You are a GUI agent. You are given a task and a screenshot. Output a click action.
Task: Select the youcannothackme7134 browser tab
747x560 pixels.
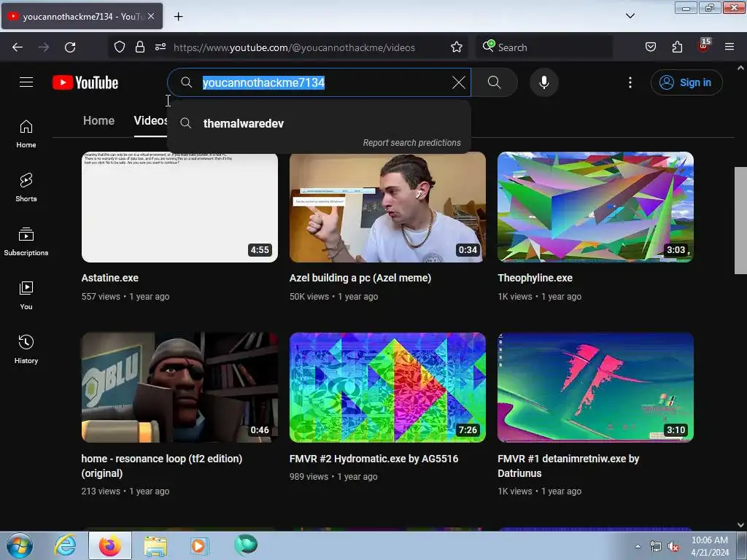coord(82,16)
